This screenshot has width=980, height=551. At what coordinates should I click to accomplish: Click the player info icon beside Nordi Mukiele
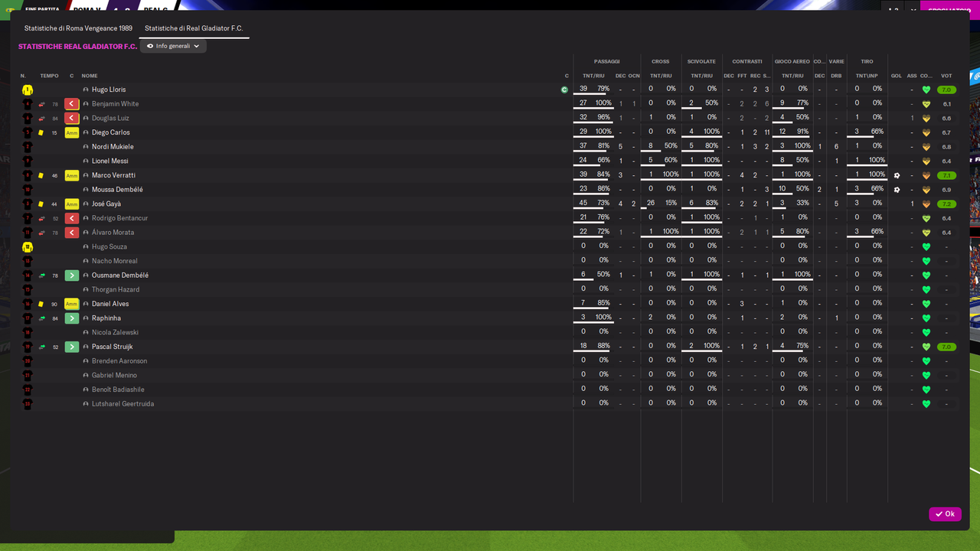[x=86, y=147]
